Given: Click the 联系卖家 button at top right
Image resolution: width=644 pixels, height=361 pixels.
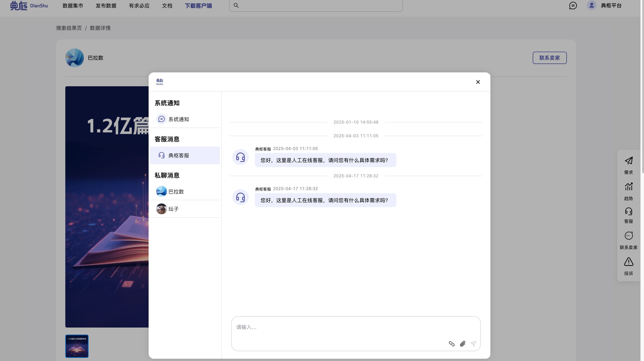Looking at the screenshot, I should [x=550, y=58].
